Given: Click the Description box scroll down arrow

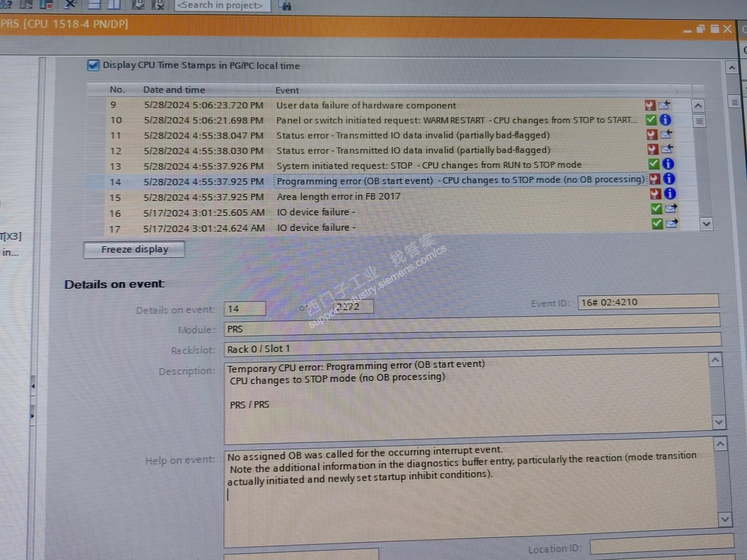Looking at the screenshot, I should click(719, 422).
